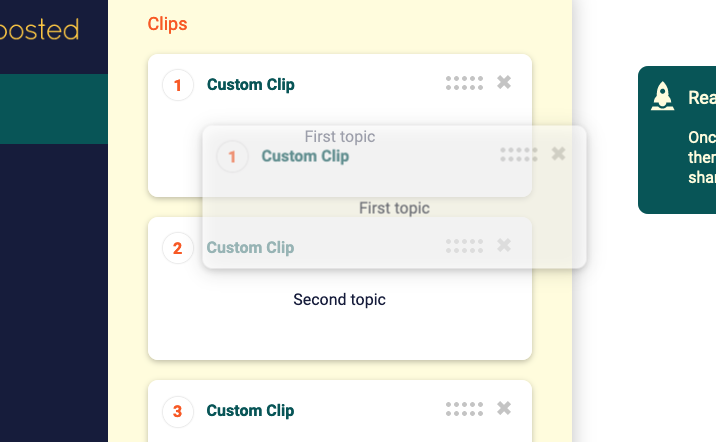Click the faded number 1 badge on dragged clip
716x442 pixels.
232,157
